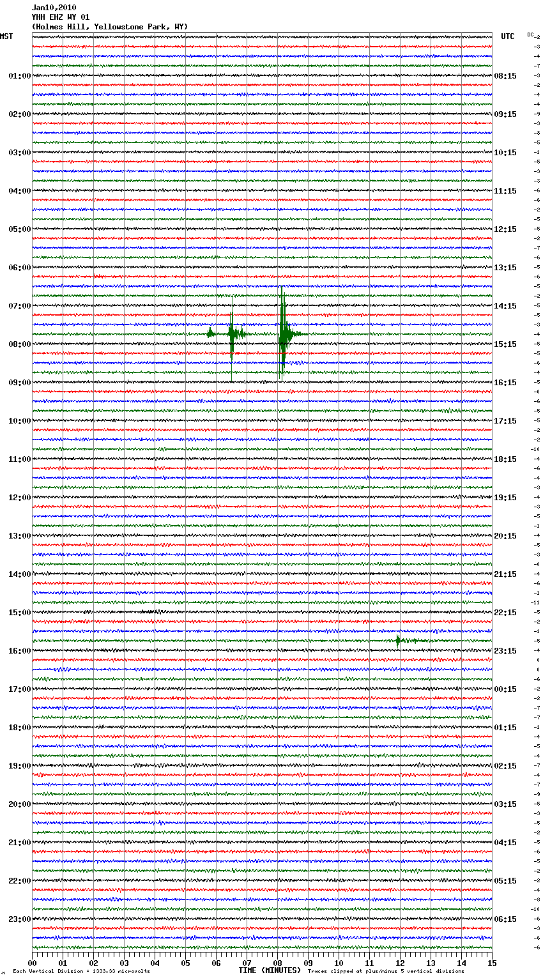Click the "MST" time zone label

(6, 36)
